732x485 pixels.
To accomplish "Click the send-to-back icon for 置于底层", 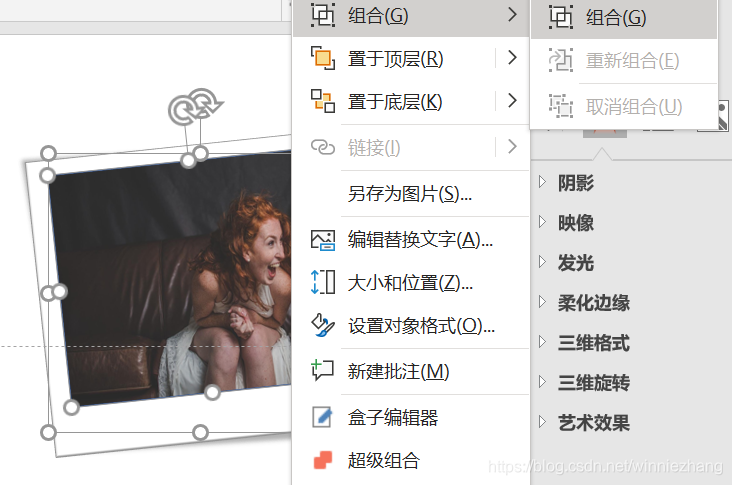I will click(323, 101).
